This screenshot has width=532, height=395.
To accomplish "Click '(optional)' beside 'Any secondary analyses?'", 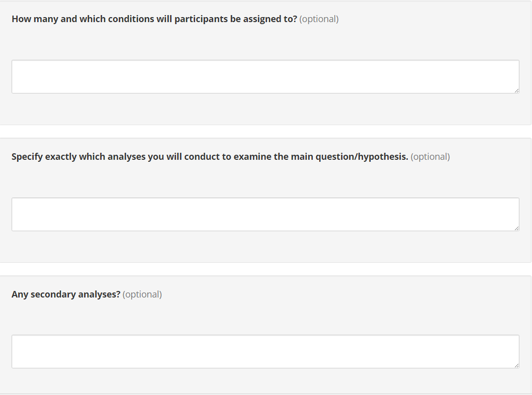I will pos(142,294).
